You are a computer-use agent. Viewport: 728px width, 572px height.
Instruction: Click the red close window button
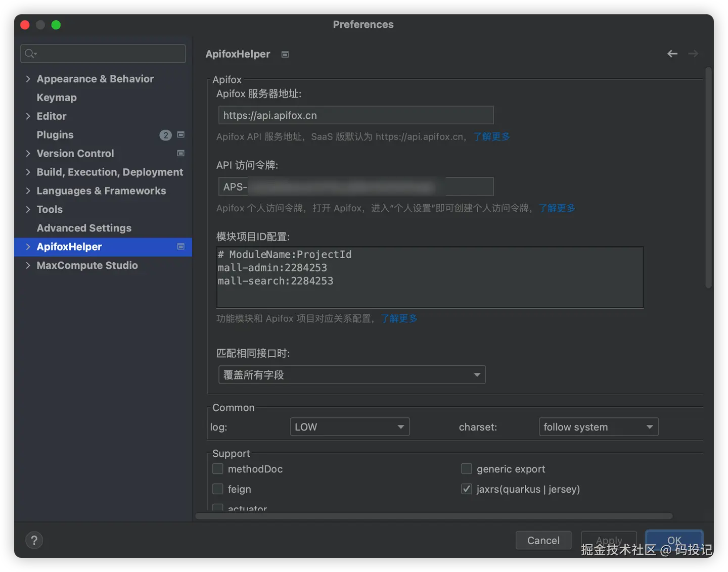25,25
